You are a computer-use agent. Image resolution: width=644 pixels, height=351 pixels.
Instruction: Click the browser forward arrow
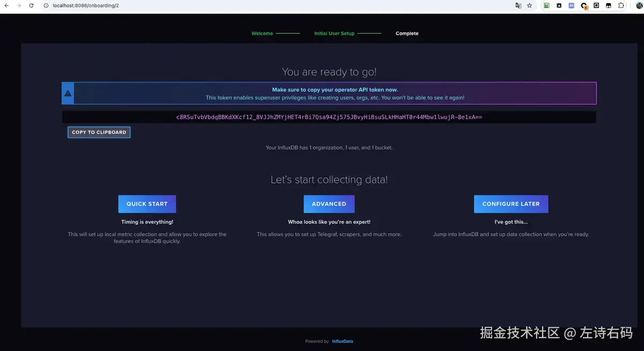(x=19, y=5)
